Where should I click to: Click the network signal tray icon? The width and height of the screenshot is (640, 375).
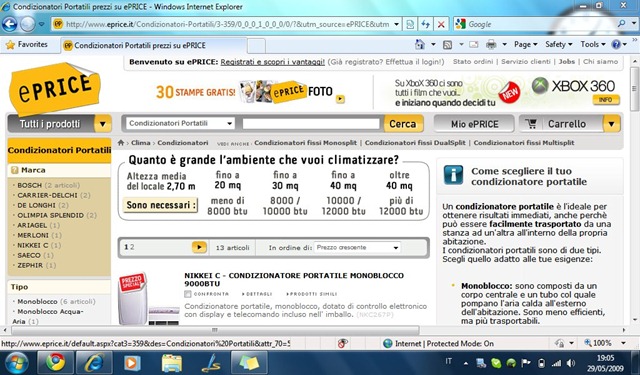click(x=556, y=363)
